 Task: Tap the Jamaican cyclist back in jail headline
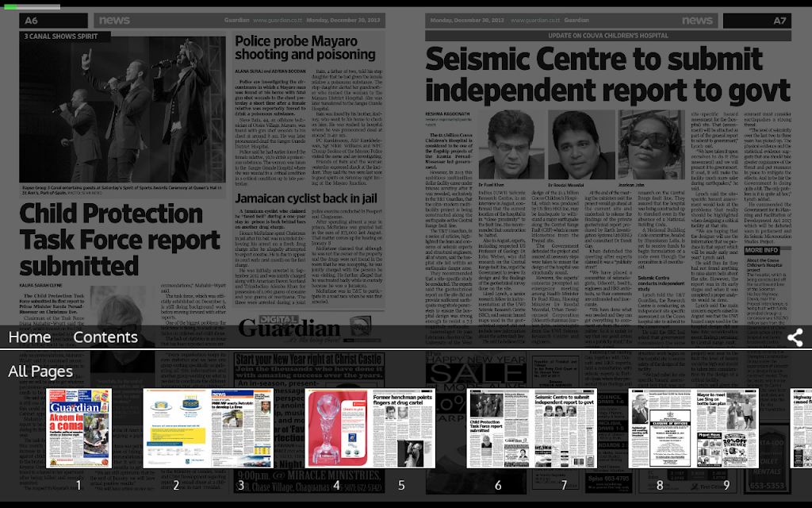click(306, 198)
